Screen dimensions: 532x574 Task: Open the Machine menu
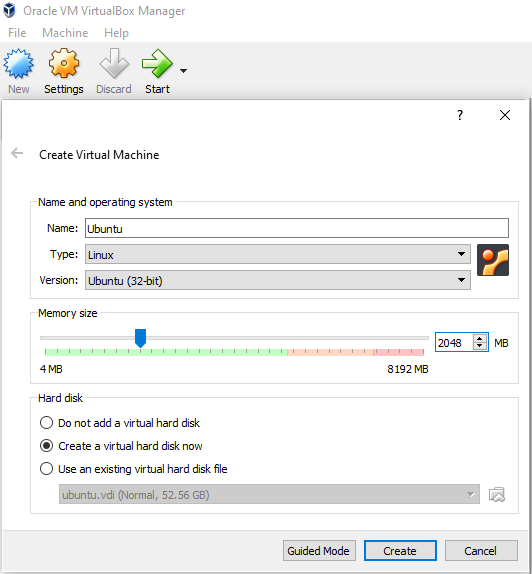[x=65, y=33]
